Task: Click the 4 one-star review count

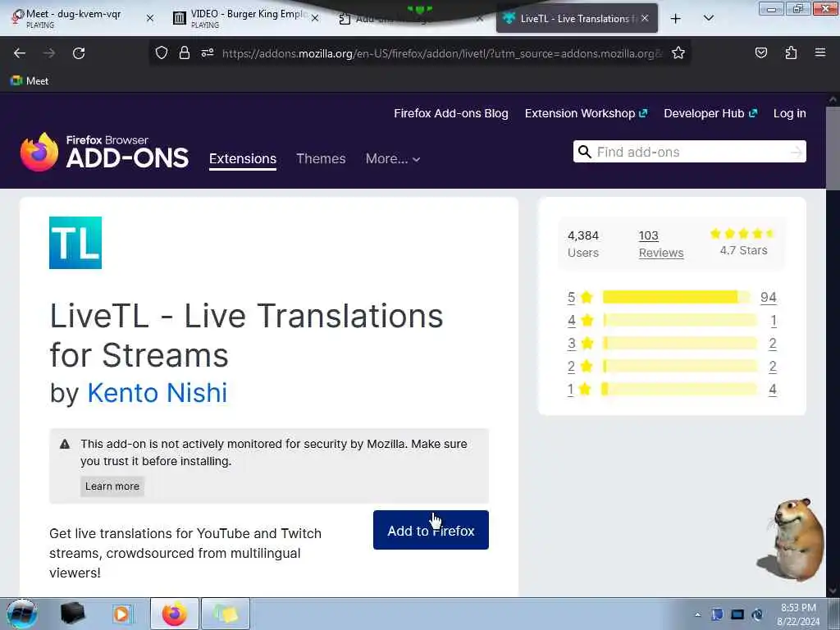Action: [773, 390]
